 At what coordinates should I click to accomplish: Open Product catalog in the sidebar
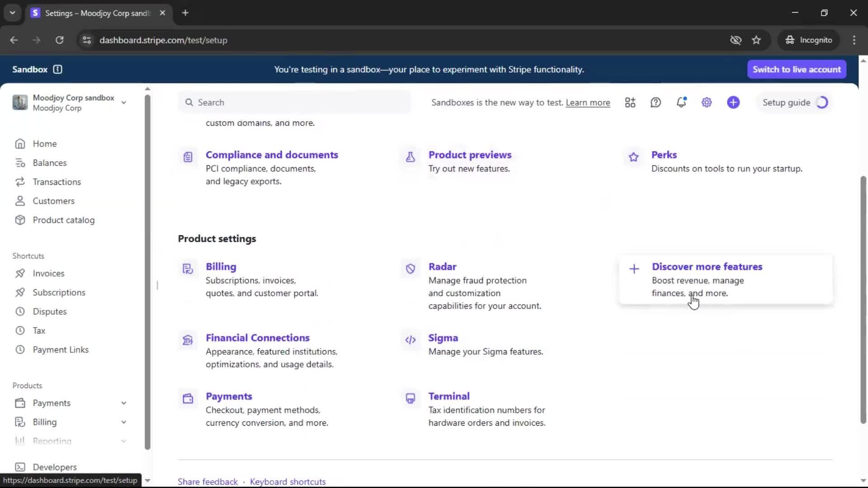click(63, 220)
